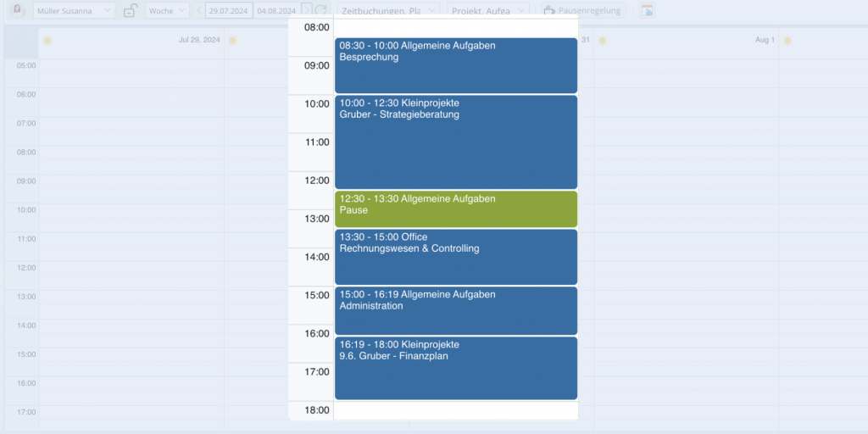868x434 pixels.
Task: Open the Müller Susanna employee dropdown
Action: [x=74, y=11]
